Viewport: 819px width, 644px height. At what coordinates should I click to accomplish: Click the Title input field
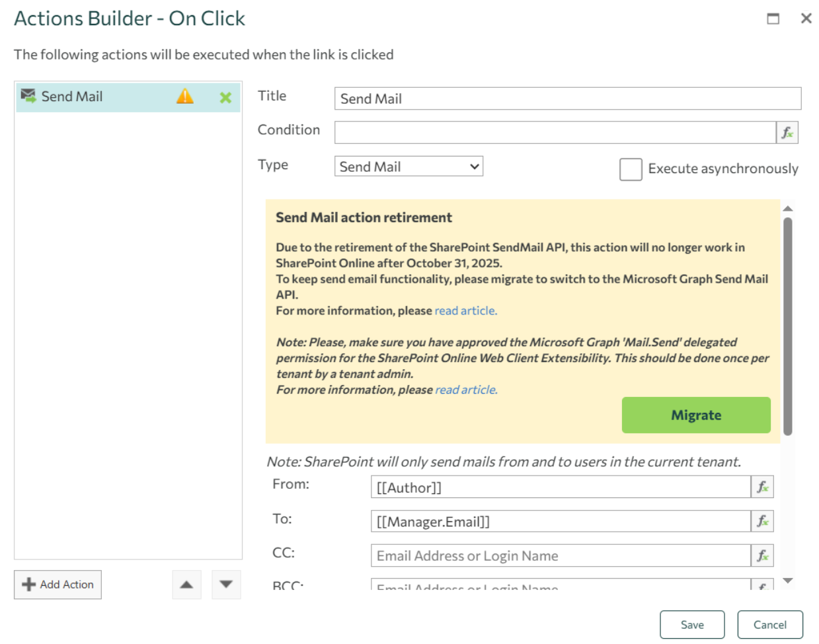click(x=568, y=98)
